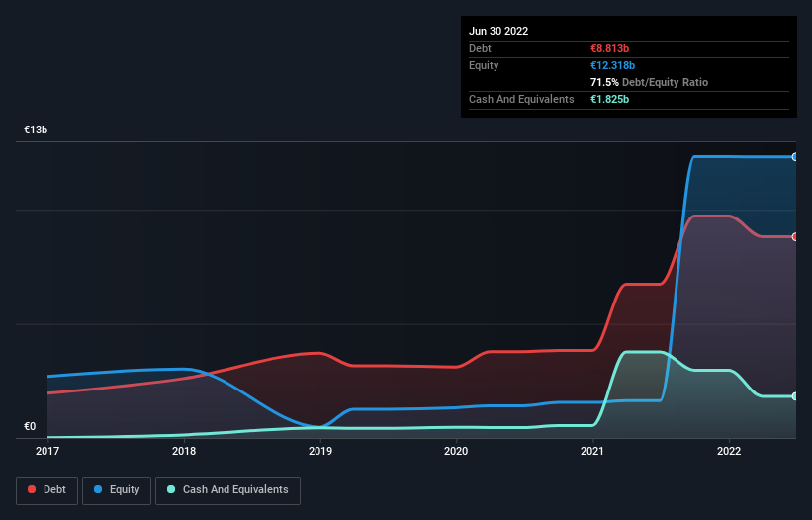
Task: Click the 2022 x-axis label
Action: [x=729, y=451]
